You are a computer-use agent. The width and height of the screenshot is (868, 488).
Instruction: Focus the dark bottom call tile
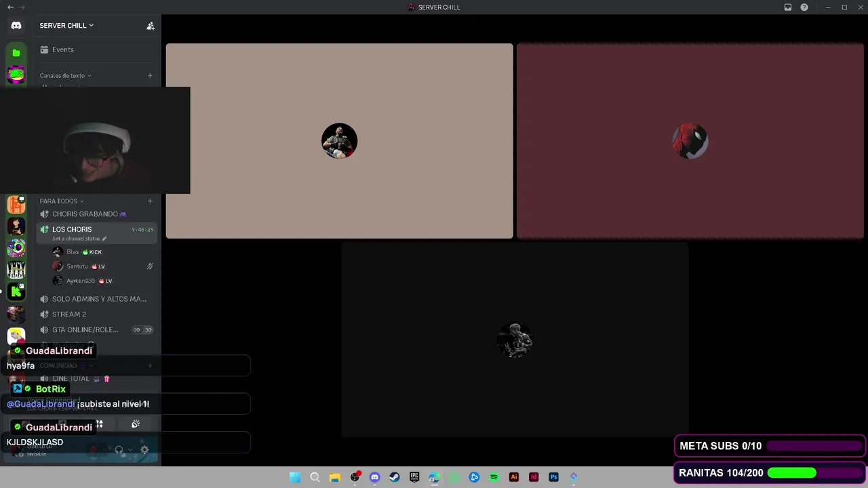coord(515,340)
